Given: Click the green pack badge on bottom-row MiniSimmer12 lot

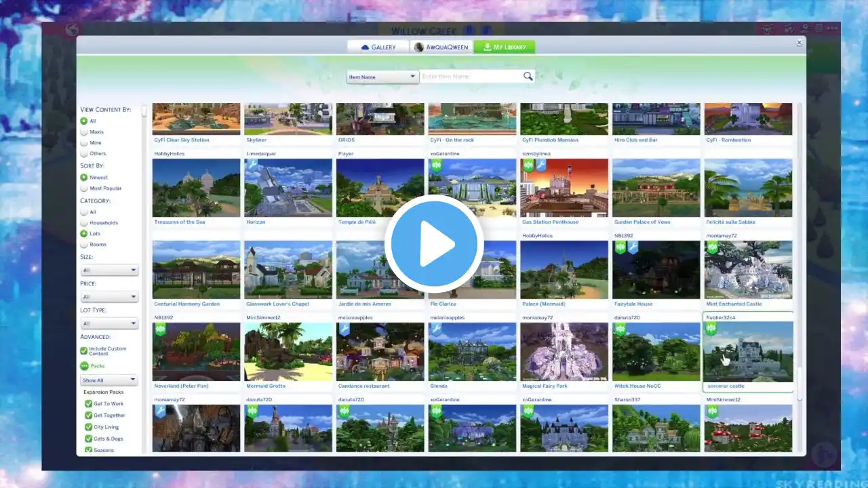Looking at the screenshot, I should (712, 411).
